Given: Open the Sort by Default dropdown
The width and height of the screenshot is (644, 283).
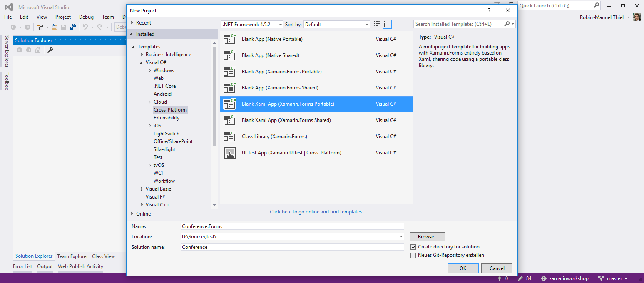Looking at the screenshot, I should [337, 25].
